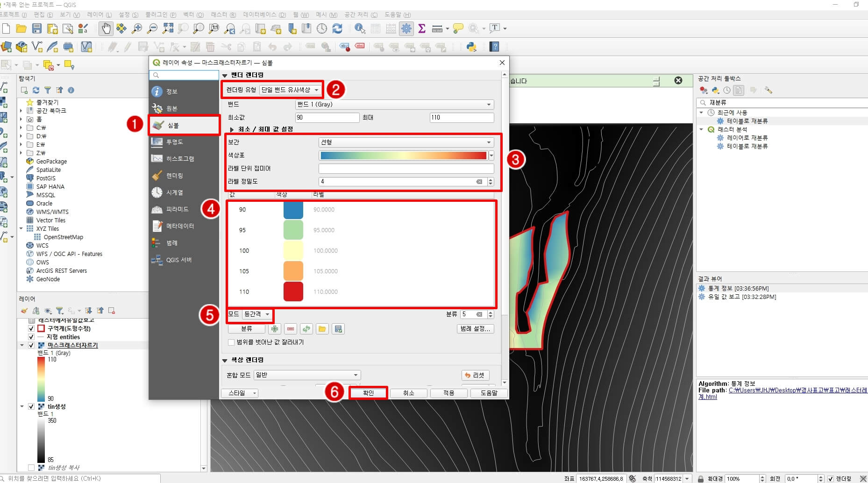Toggle visibility of 지형 entities layer
868x483 pixels.
point(31,337)
